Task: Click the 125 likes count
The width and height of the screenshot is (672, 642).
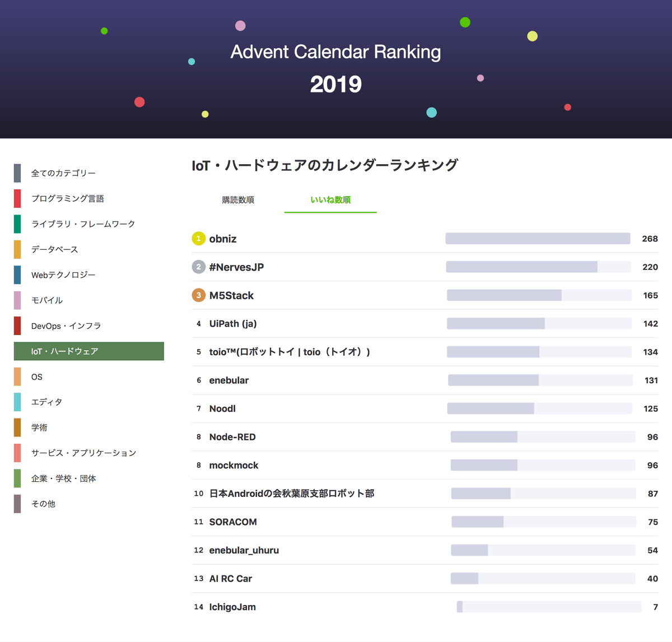Action: (x=651, y=409)
